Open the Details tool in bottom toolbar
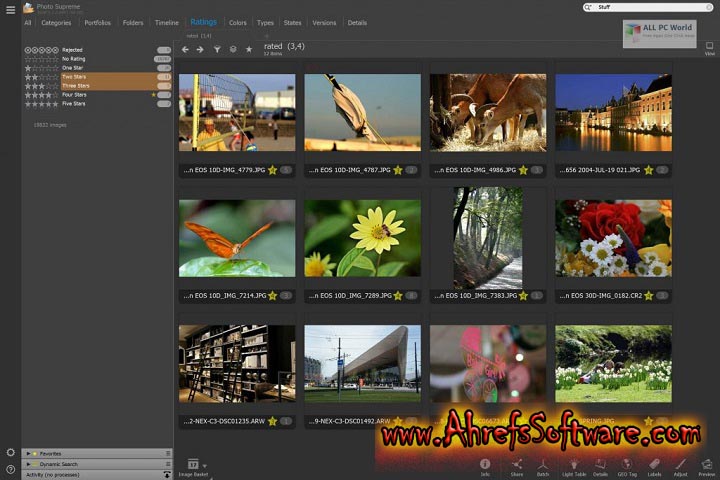This screenshot has height=480, width=720. (600, 467)
